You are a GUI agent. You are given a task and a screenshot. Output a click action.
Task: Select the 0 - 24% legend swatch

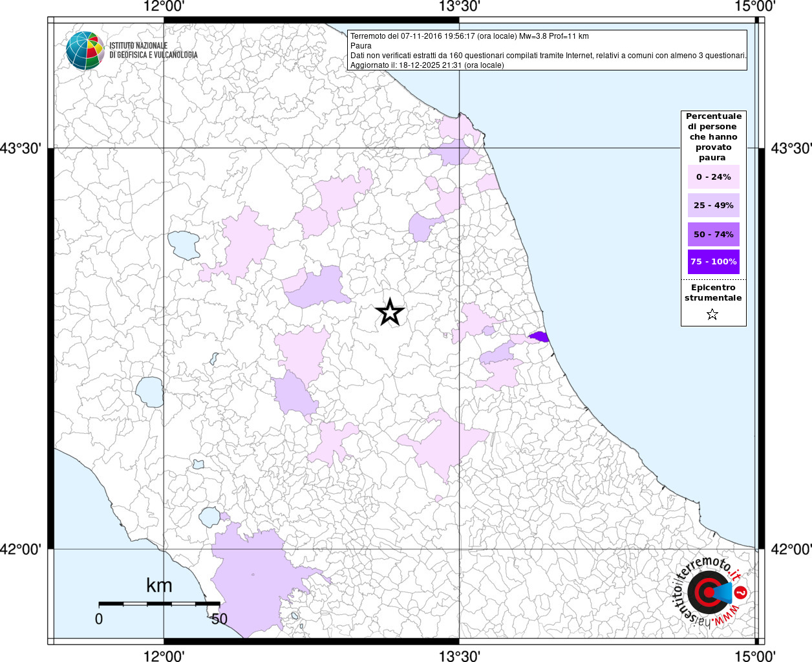point(713,177)
